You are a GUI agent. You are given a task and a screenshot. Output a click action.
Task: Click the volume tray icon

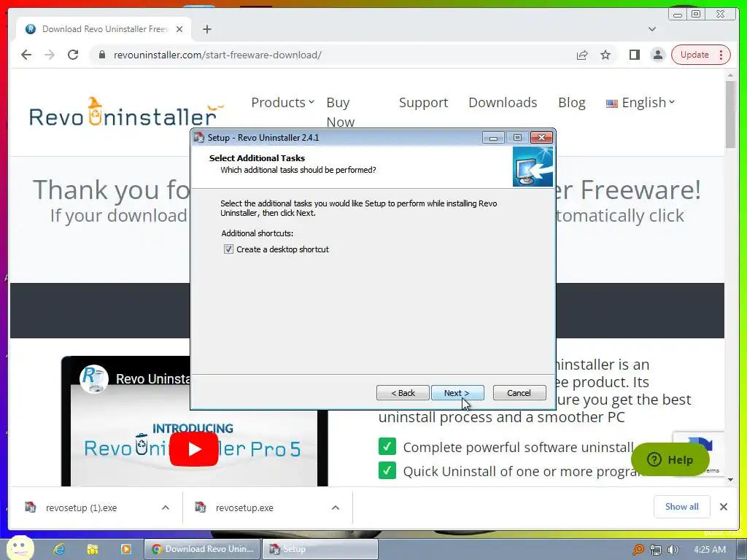coord(673,550)
